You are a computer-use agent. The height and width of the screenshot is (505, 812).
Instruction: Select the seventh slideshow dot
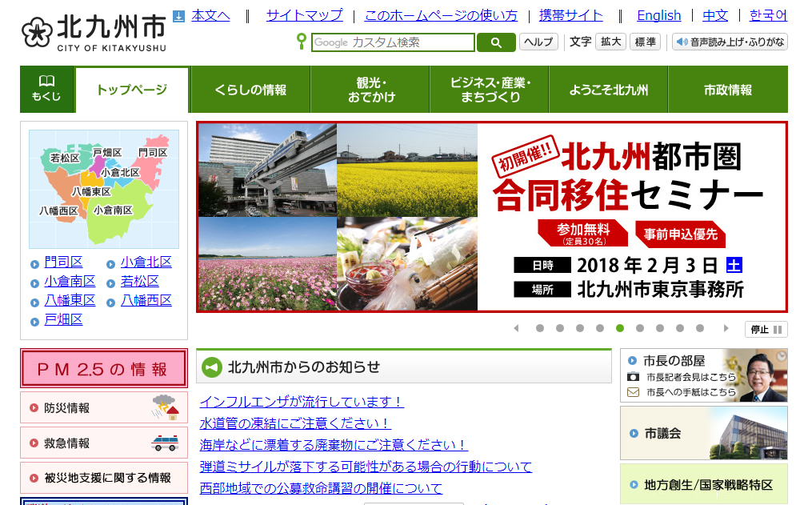(x=660, y=328)
